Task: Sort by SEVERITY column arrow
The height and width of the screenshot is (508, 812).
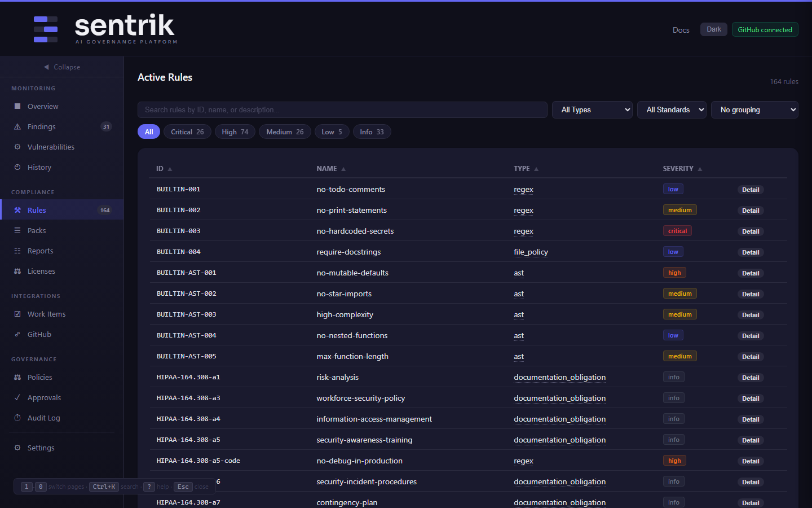Action: coord(700,169)
